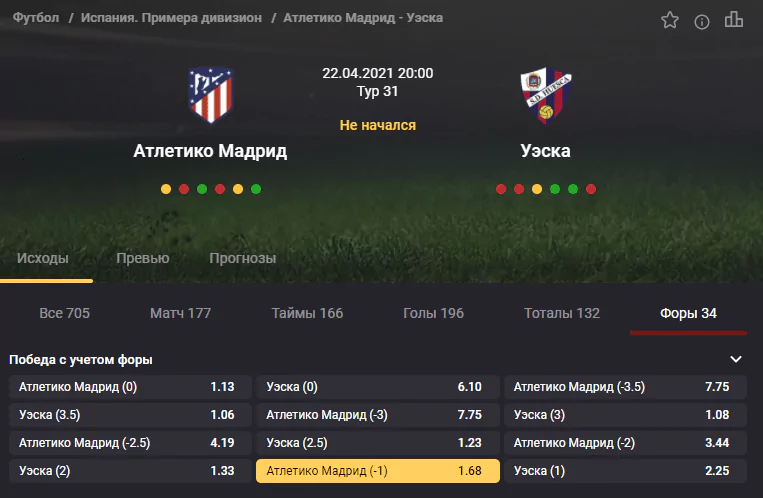Add match to favorites with star icon
The height and width of the screenshot is (498, 763).
[670, 20]
